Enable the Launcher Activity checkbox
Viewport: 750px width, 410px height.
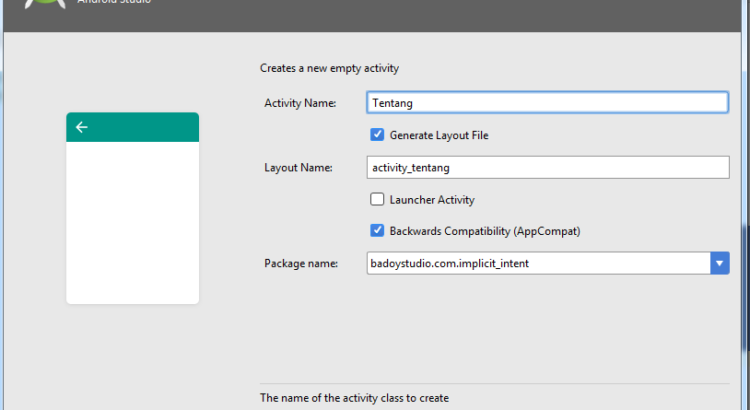(377, 199)
